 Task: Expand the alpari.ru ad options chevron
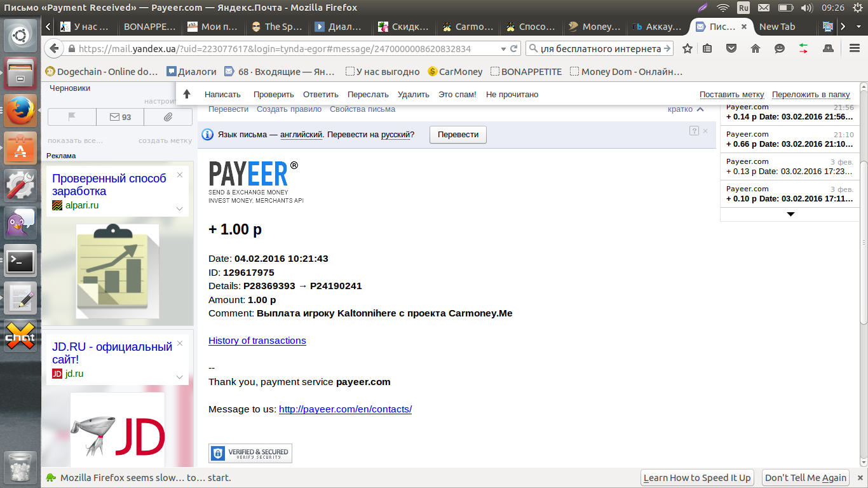pyautogui.click(x=180, y=208)
